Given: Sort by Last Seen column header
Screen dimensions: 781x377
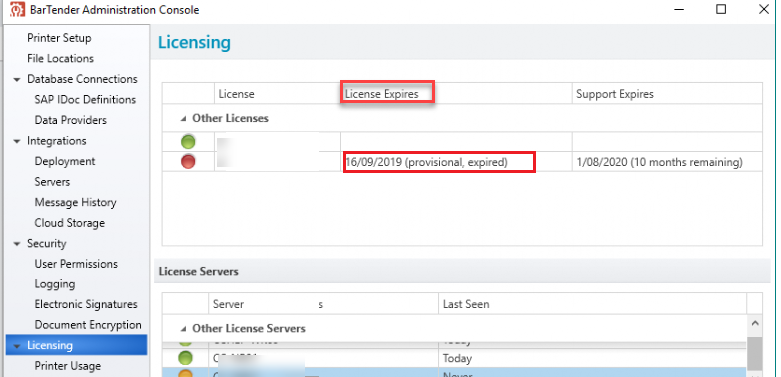Looking at the screenshot, I should [x=592, y=304].
